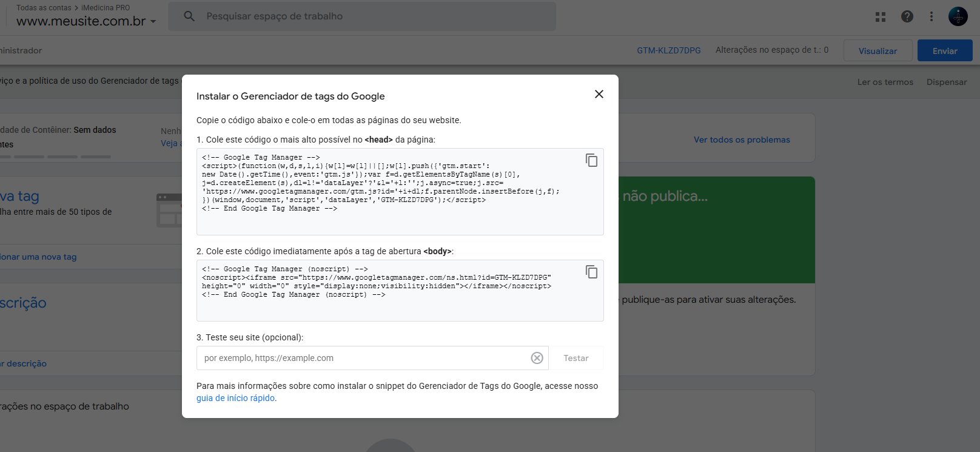The width and height of the screenshot is (980, 452).
Task: Click iMedicina PRO breadcrumb
Action: 106,8
